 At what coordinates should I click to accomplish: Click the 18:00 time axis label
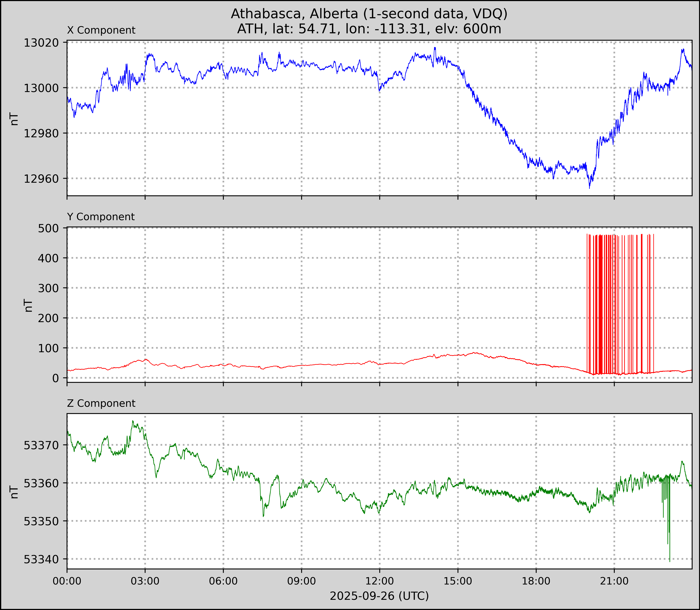click(x=536, y=581)
